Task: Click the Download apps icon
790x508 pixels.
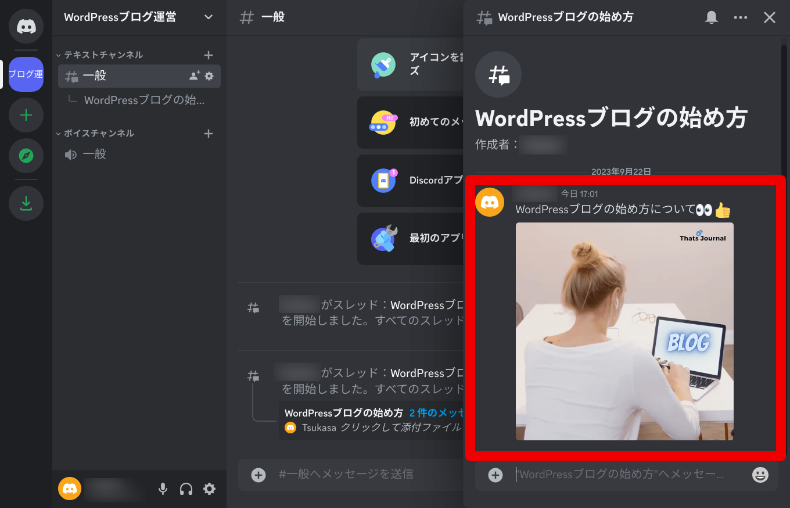Action: 26,203
